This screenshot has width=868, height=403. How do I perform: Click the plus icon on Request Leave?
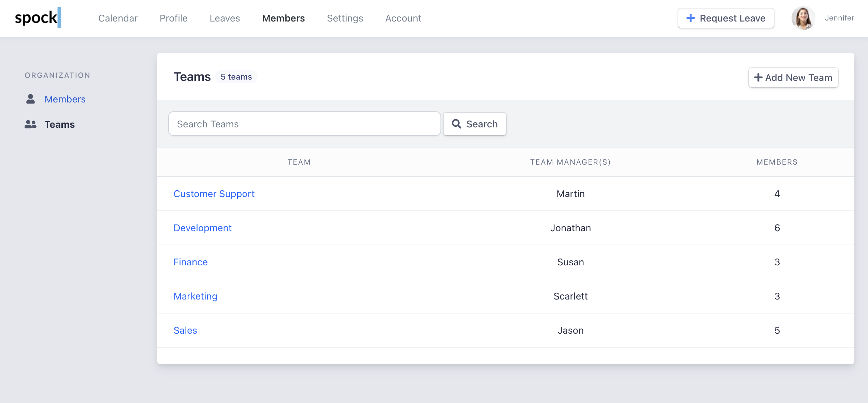[690, 18]
